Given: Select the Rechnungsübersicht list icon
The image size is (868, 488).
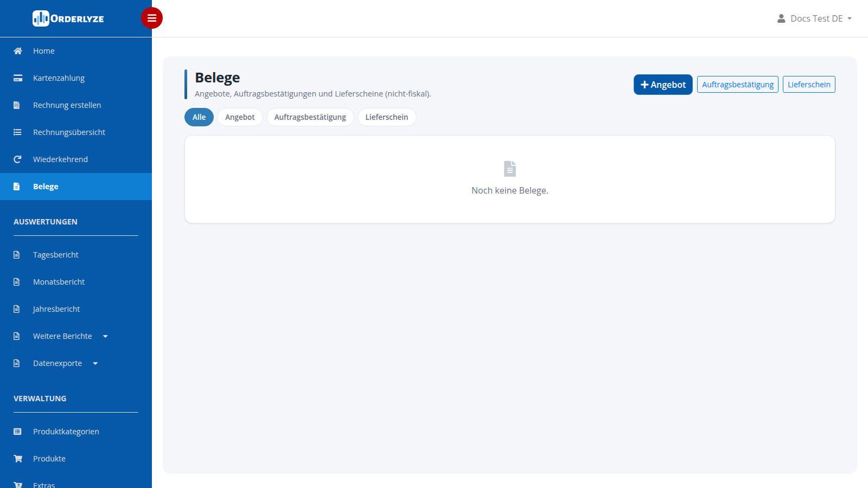Looking at the screenshot, I should click(x=17, y=132).
